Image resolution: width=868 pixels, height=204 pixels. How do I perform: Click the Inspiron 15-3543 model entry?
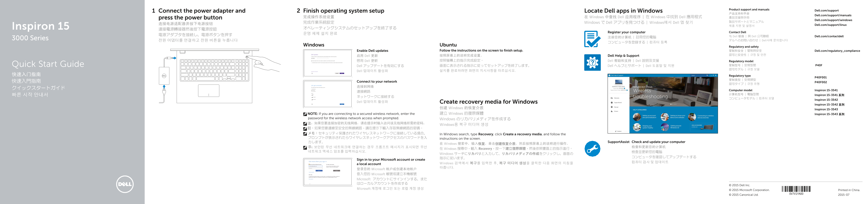point(826,109)
